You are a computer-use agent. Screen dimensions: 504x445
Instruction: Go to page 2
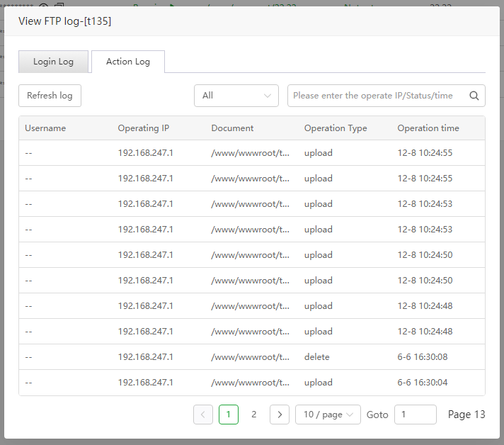pos(254,415)
